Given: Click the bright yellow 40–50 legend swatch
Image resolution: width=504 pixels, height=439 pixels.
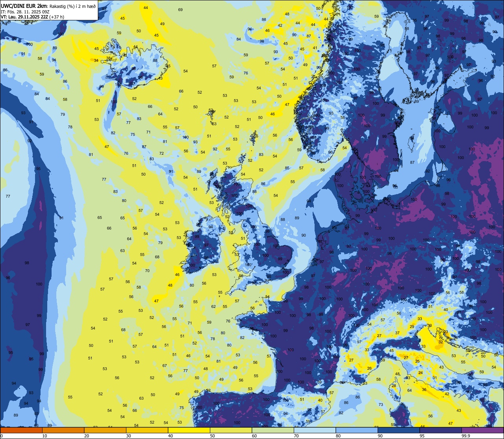Looking at the screenshot, I should 189,430.
